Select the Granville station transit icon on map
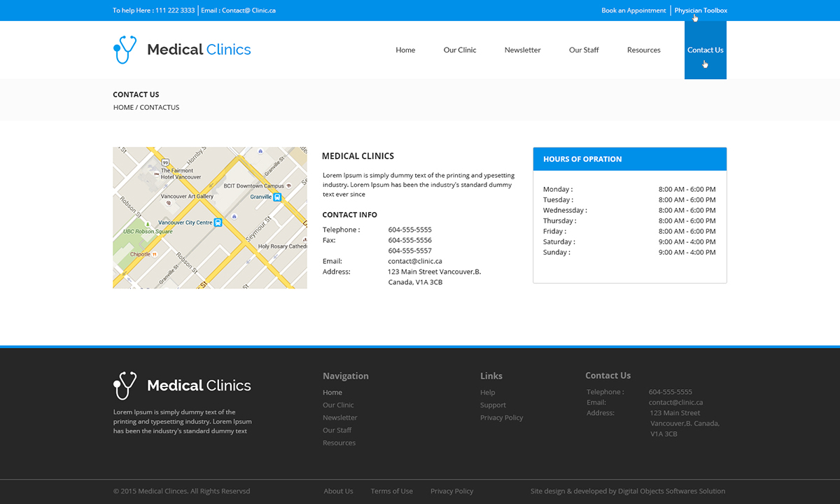The width and height of the screenshot is (840, 504). tap(277, 197)
